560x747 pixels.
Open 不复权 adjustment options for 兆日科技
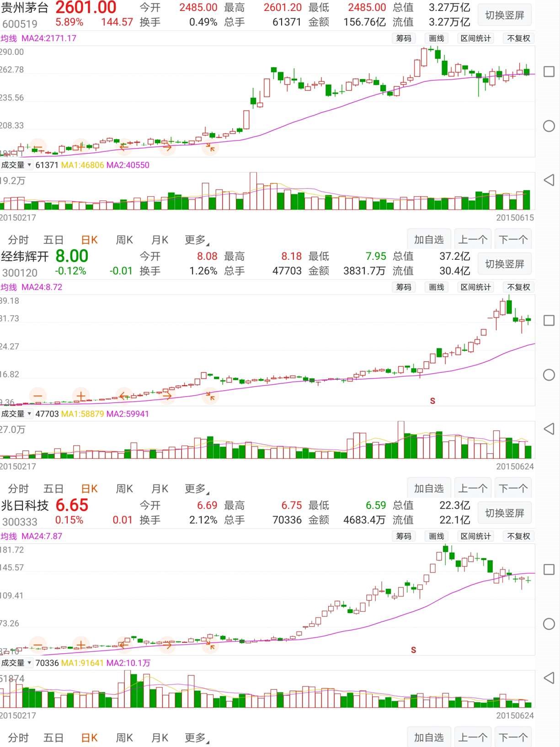[519, 536]
